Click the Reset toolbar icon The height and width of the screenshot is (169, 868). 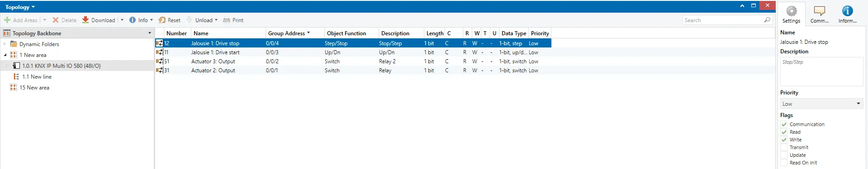pos(162,20)
